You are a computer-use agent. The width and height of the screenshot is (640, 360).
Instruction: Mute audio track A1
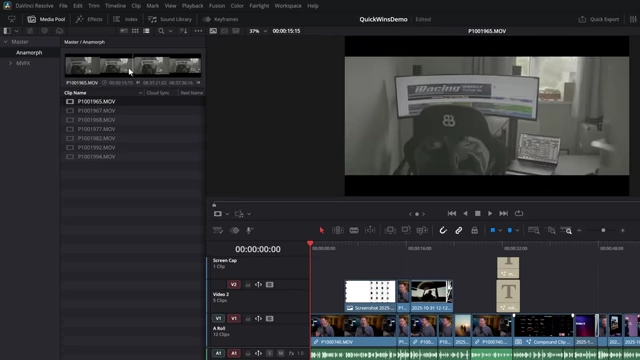pos(280,353)
